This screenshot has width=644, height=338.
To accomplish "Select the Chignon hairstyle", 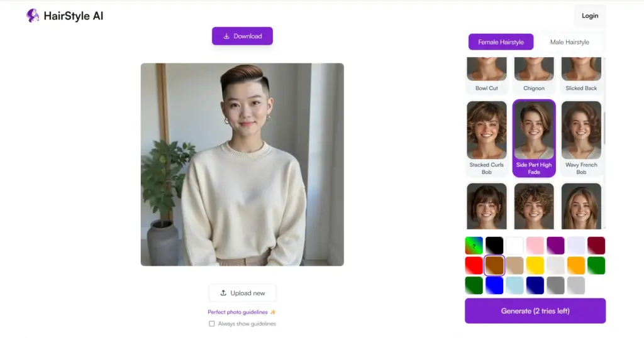I will point(534,75).
